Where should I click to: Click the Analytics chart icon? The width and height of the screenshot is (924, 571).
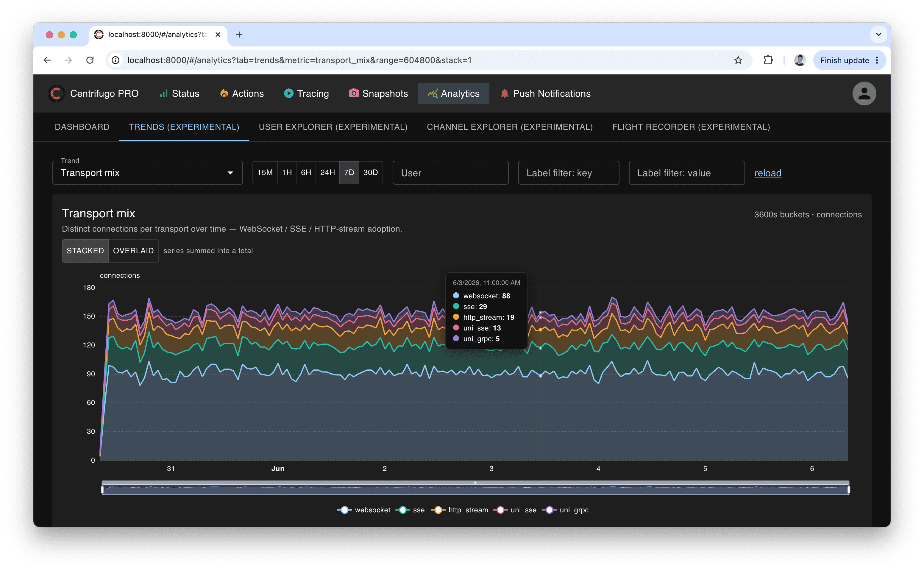click(432, 93)
